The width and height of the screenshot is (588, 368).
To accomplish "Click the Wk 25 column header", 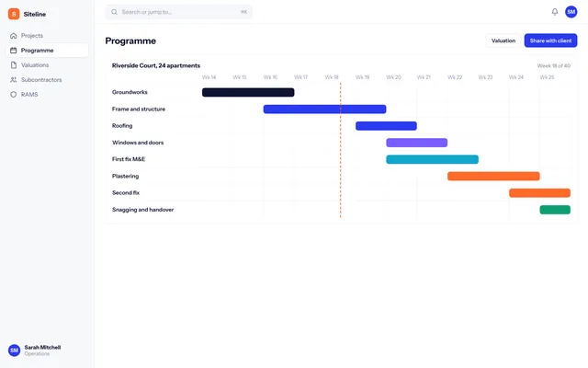I will (x=547, y=77).
